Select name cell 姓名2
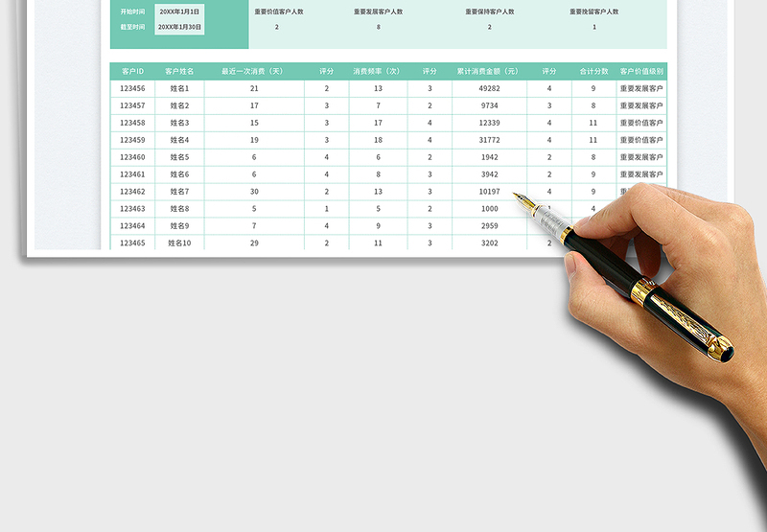This screenshot has height=532, width=767. tap(179, 105)
